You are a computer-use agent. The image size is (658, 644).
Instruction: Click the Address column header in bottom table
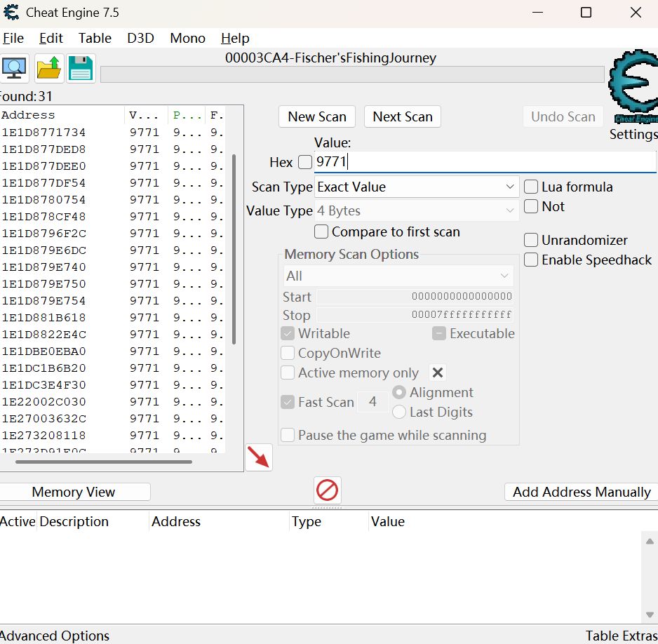219,521
